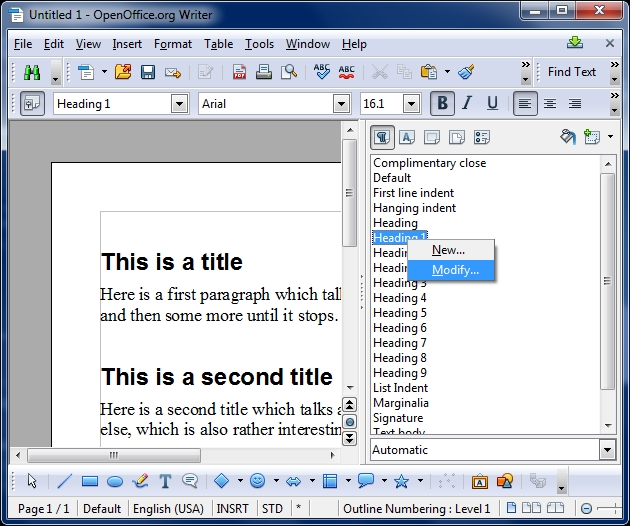
Task: Open Find & Replace binoculars icon
Action: coord(32,72)
